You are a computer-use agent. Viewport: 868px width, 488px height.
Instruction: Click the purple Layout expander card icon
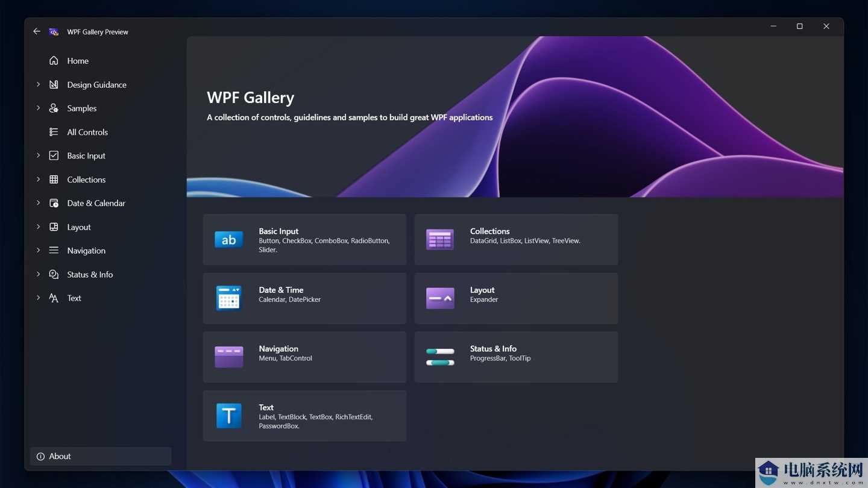(x=440, y=298)
